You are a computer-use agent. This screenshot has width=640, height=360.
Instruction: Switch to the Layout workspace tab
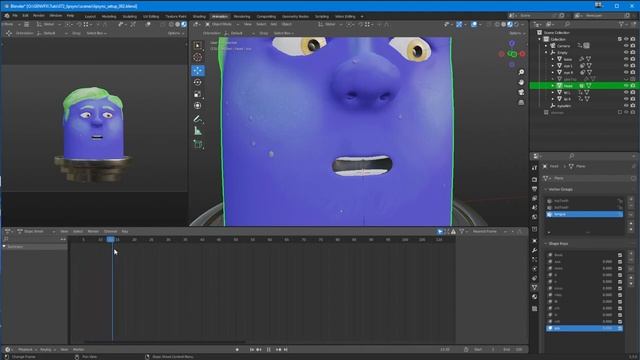click(x=90, y=17)
